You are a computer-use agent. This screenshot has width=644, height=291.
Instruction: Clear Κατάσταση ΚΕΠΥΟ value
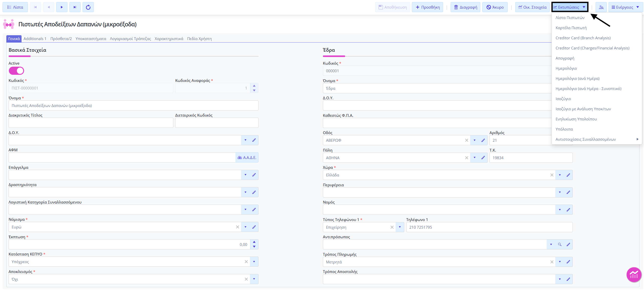pos(246,262)
